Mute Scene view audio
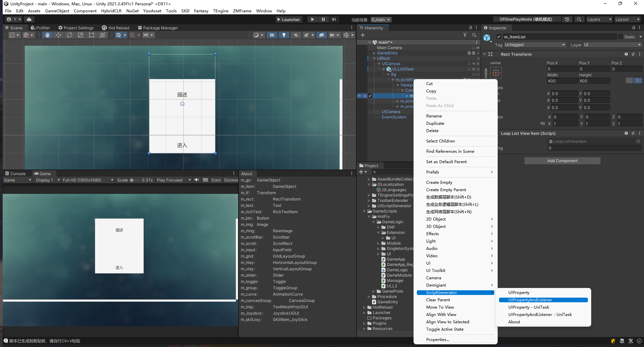Viewport: 644px width, 347px height. click(296, 35)
